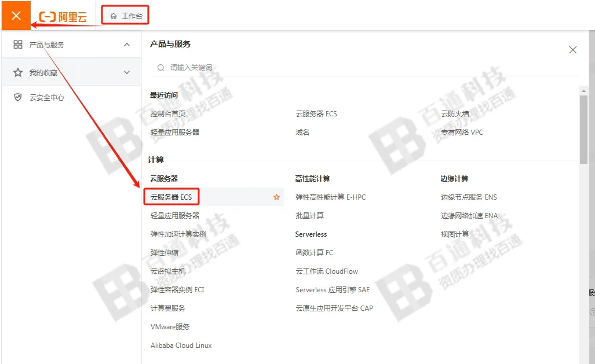Open 域名 from recent visits
This screenshot has height=364, width=595.
(302, 132)
